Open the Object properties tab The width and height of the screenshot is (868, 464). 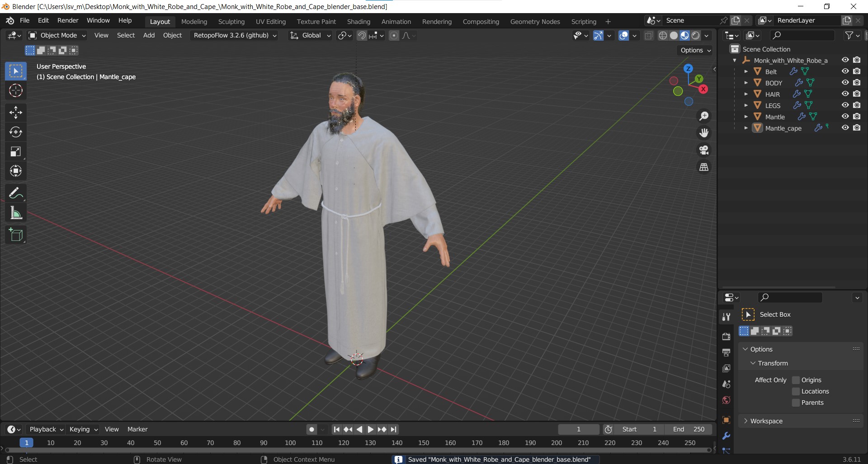(x=726, y=420)
